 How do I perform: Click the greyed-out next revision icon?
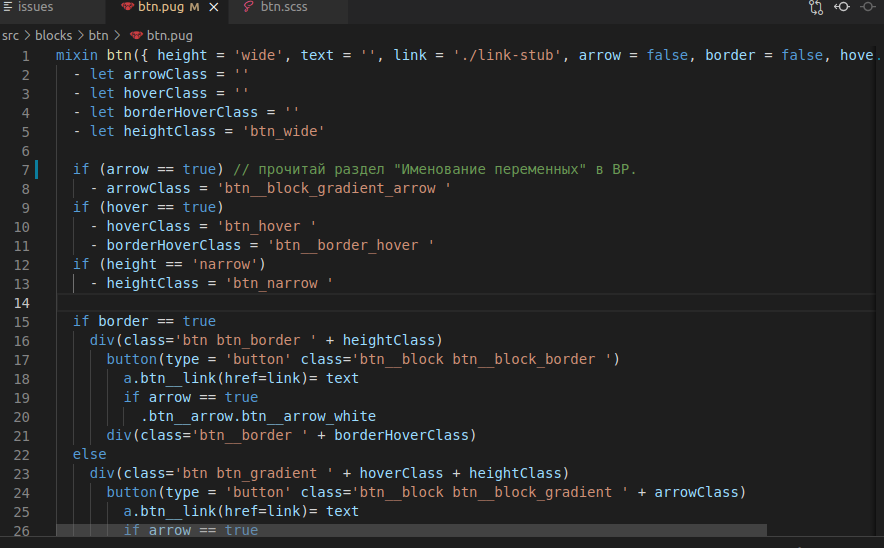point(868,7)
